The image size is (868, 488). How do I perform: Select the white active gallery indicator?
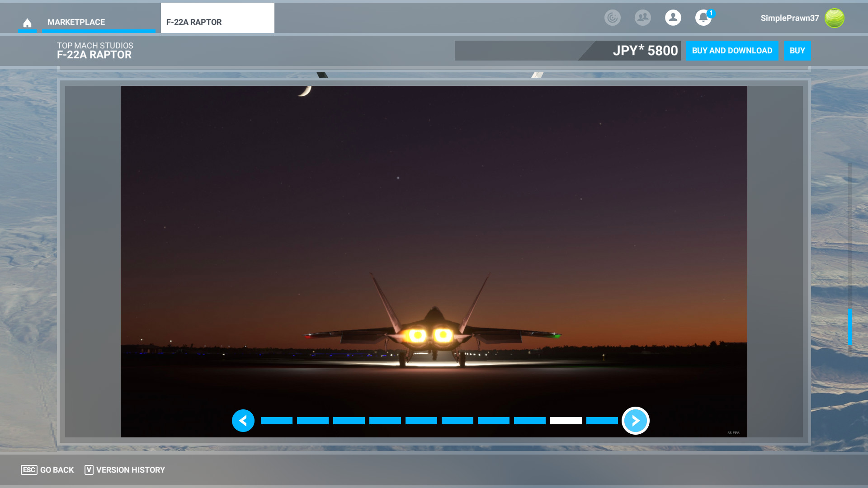pos(566,421)
